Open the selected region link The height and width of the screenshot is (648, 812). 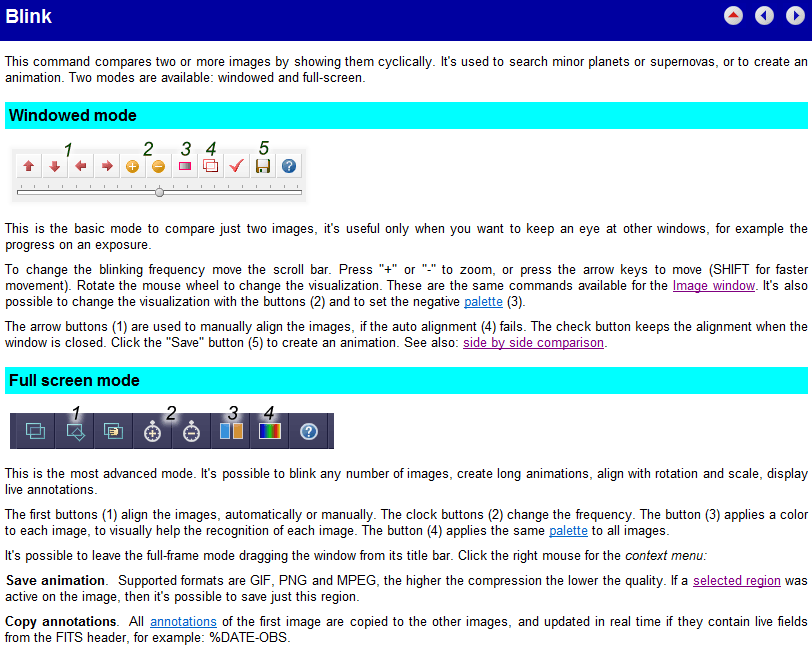point(736,580)
